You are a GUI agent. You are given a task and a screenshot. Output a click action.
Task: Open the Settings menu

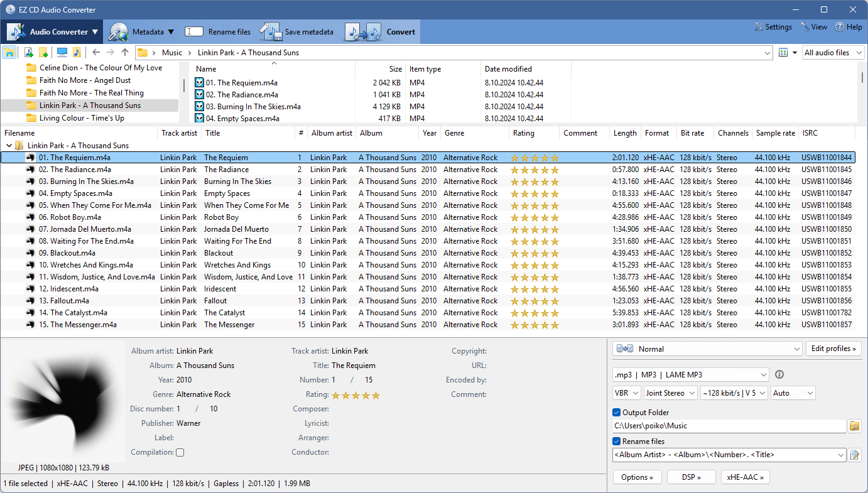pyautogui.click(x=772, y=27)
